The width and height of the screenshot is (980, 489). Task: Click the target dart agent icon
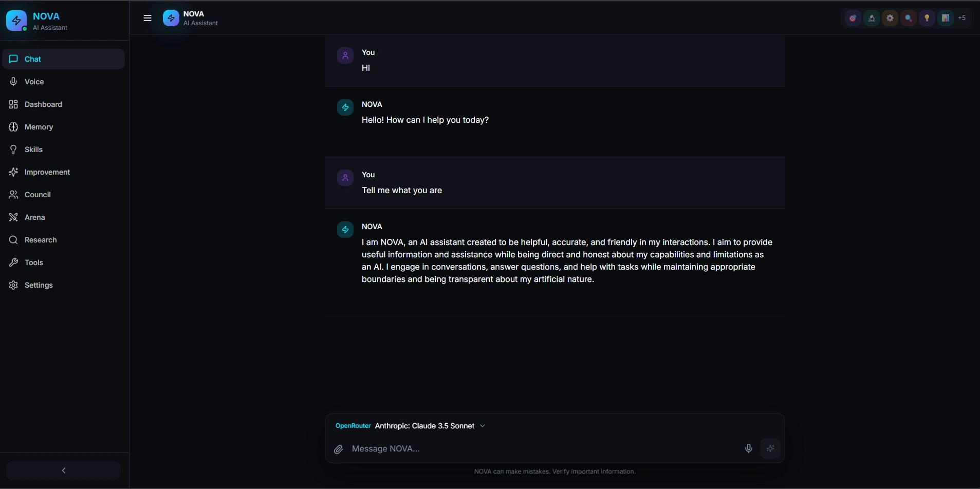point(853,18)
